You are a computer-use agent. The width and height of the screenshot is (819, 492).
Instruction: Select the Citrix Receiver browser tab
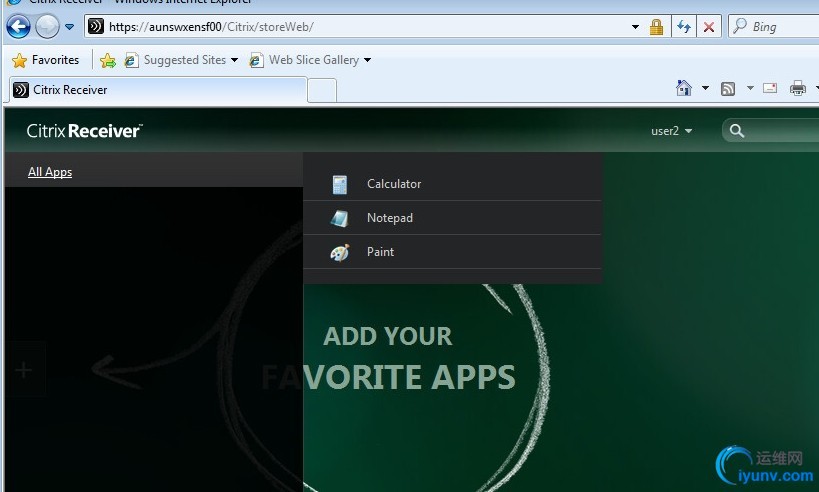click(x=158, y=90)
